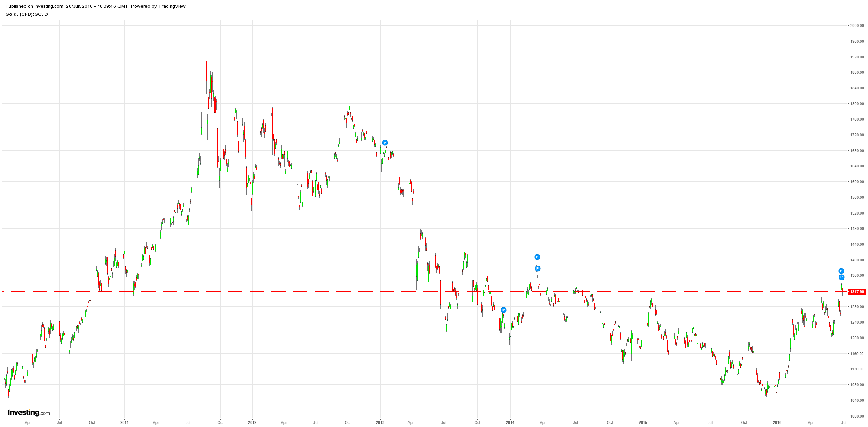Click the Published on Investing.com header text
Screen dimensions: 868x427
pos(96,6)
